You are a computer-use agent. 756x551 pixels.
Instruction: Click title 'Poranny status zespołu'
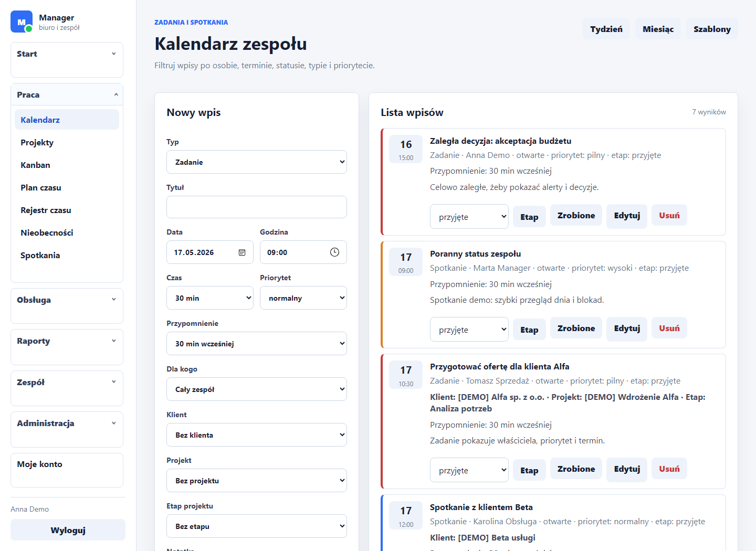[475, 253]
